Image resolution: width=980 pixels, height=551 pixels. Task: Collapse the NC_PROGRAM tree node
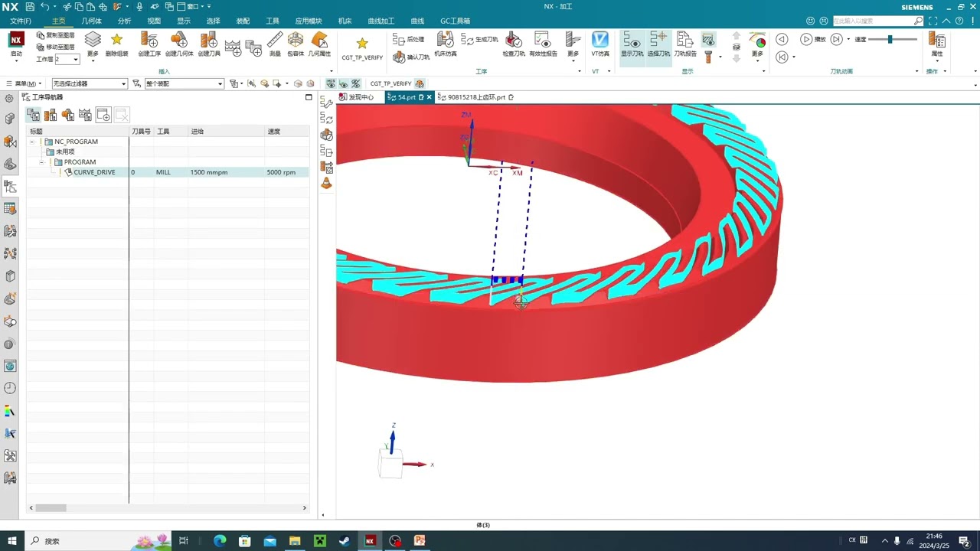32,142
